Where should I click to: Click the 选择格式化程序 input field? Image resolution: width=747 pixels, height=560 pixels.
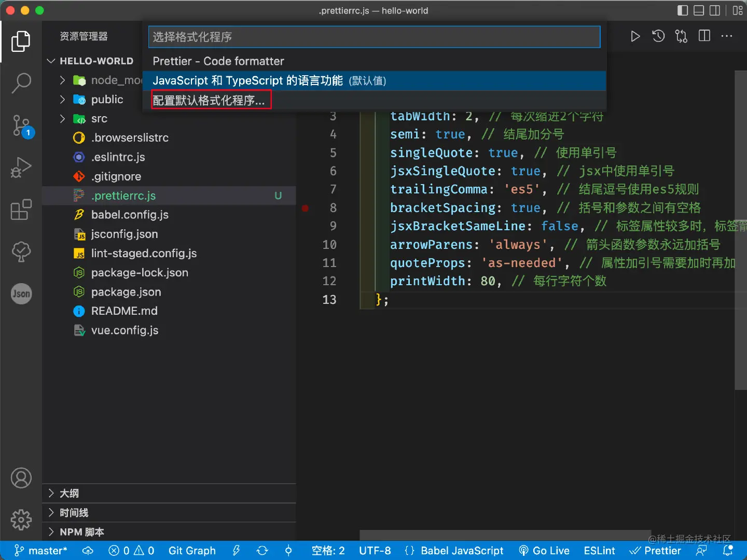[374, 37]
